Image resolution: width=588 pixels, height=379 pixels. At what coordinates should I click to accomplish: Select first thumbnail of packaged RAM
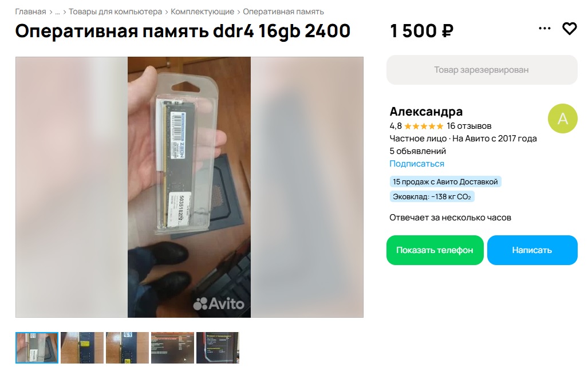(x=37, y=348)
